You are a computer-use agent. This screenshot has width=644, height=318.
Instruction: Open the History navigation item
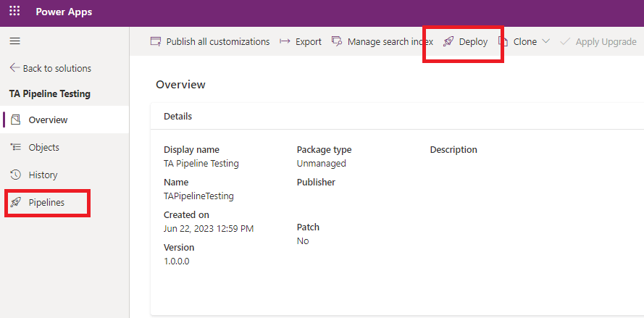[43, 175]
